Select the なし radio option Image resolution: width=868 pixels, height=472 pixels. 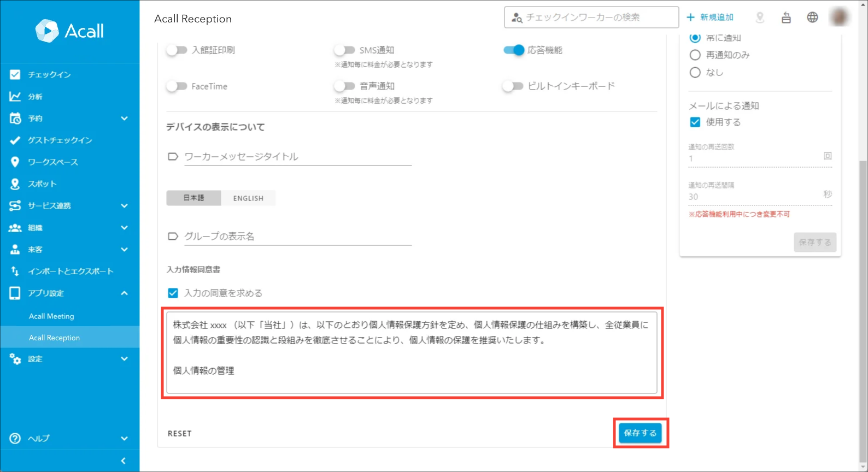(695, 72)
